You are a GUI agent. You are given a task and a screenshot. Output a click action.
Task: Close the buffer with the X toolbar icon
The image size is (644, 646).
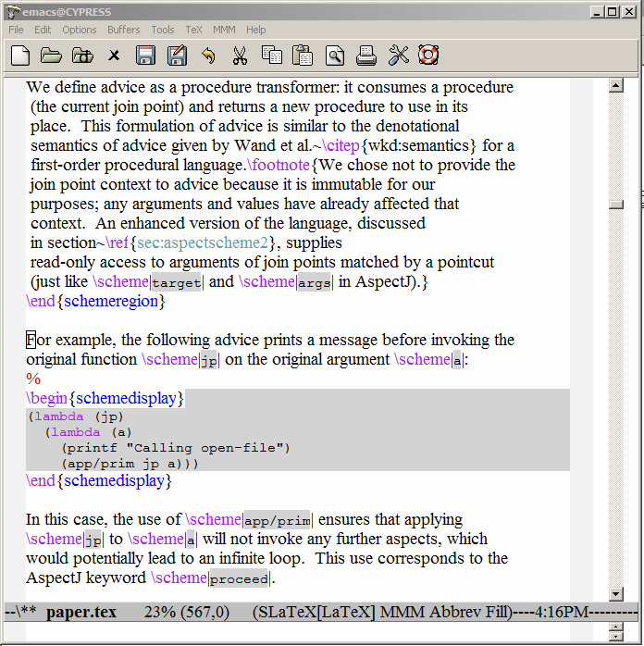114,56
